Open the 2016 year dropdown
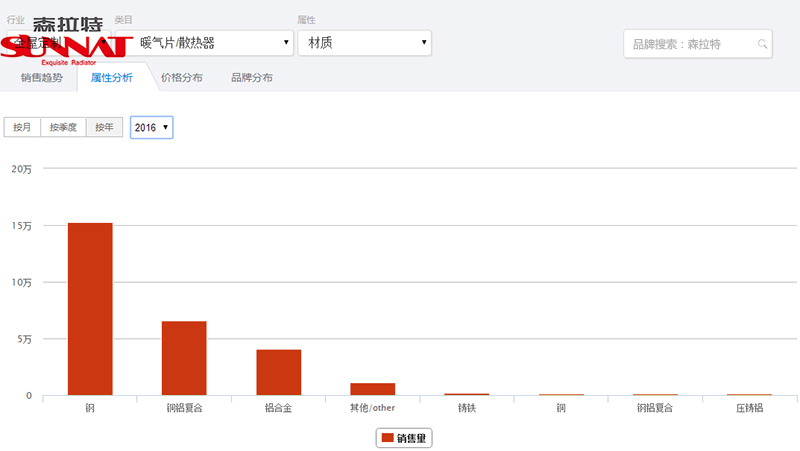The width and height of the screenshot is (800, 451). [152, 128]
